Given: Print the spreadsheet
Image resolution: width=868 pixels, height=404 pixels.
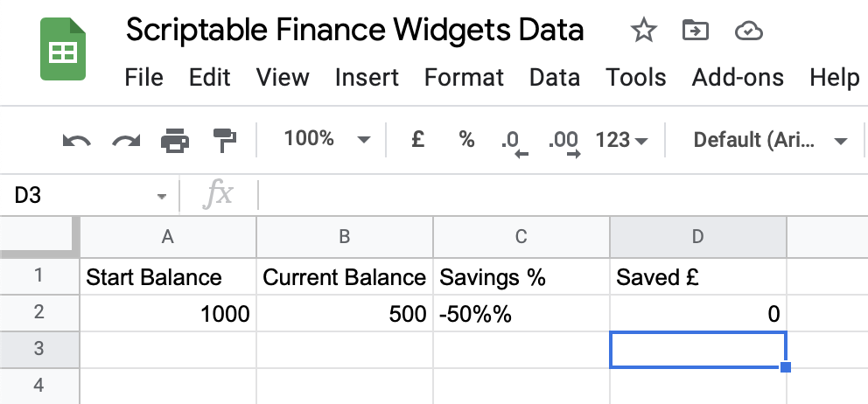Looking at the screenshot, I should pyautogui.click(x=176, y=140).
